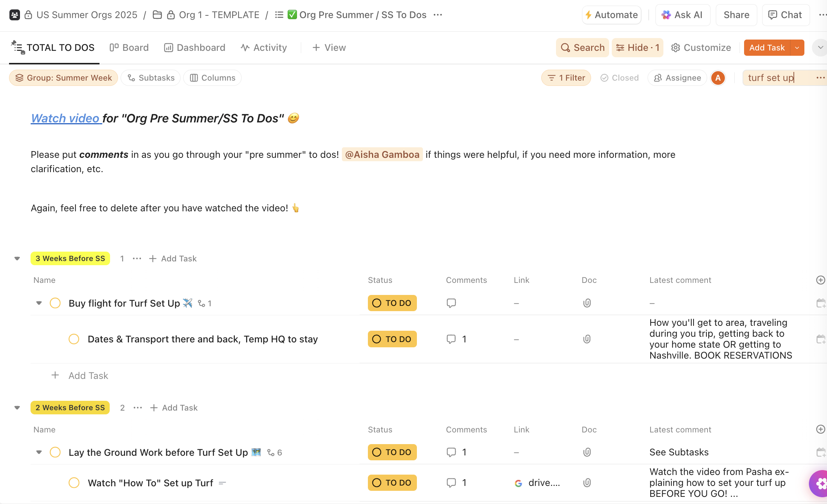The width and height of the screenshot is (827, 504).
Task: Mark Dates & Transport subtask complete circle
Action: coord(74,339)
